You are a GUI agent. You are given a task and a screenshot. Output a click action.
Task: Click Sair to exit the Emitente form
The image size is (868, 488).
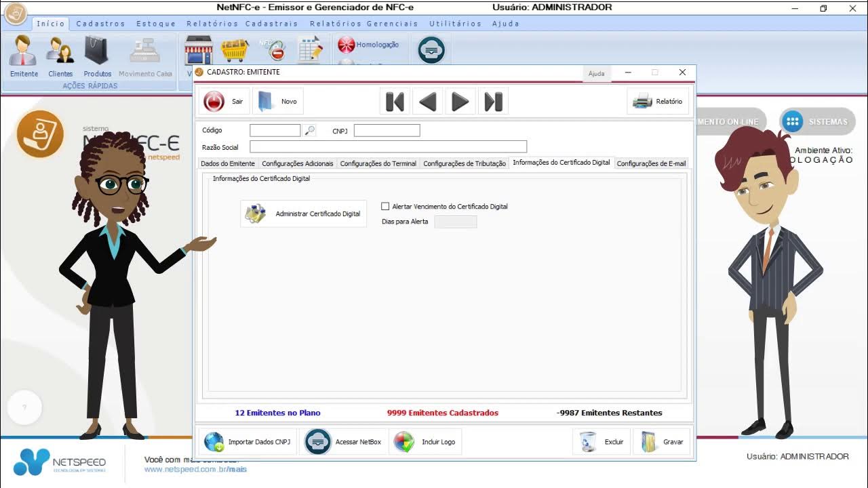[x=224, y=102]
